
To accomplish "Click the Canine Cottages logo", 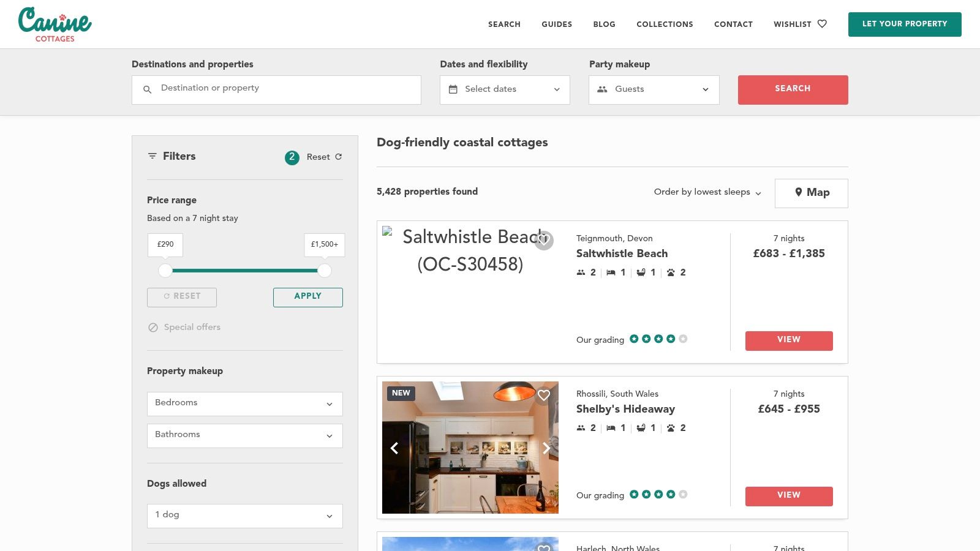I will tap(55, 24).
